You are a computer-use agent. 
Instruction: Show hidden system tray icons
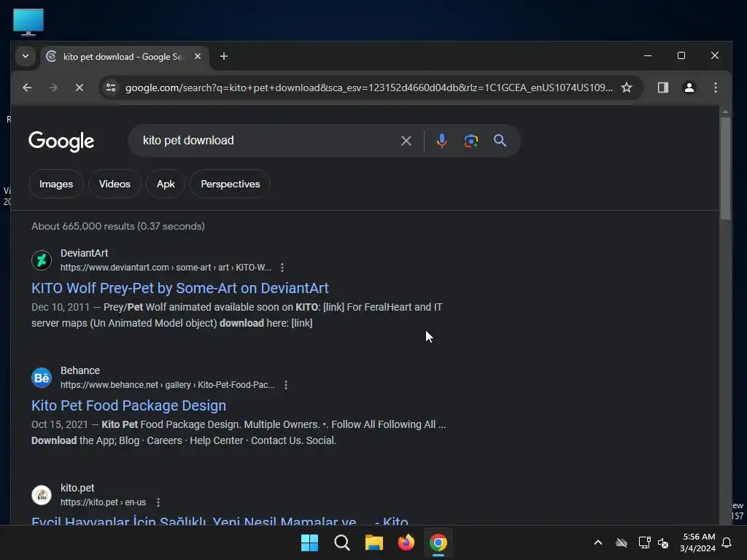tap(598, 542)
